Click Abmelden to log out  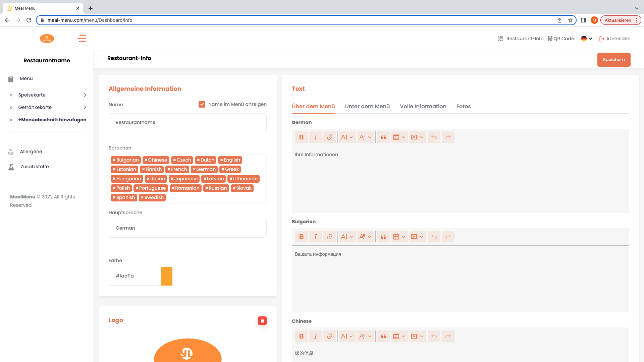click(x=615, y=39)
